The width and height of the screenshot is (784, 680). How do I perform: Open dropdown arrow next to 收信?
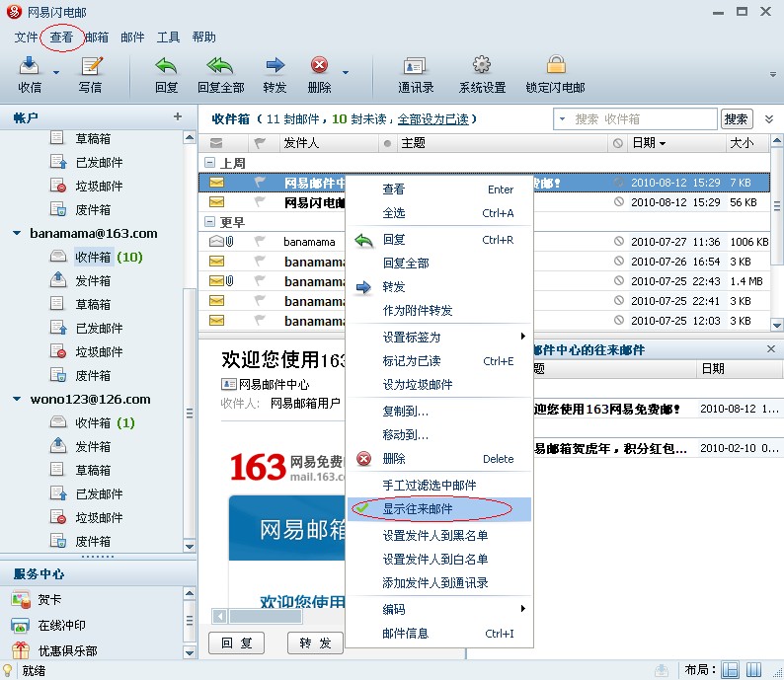(56, 72)
